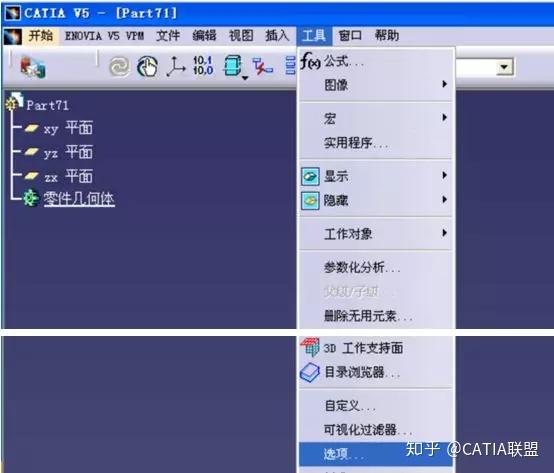Image resolution: width=554 pixels, height=473 pixels.
Task: Expand the arrow below the box icon
Action: coord(245,78)
